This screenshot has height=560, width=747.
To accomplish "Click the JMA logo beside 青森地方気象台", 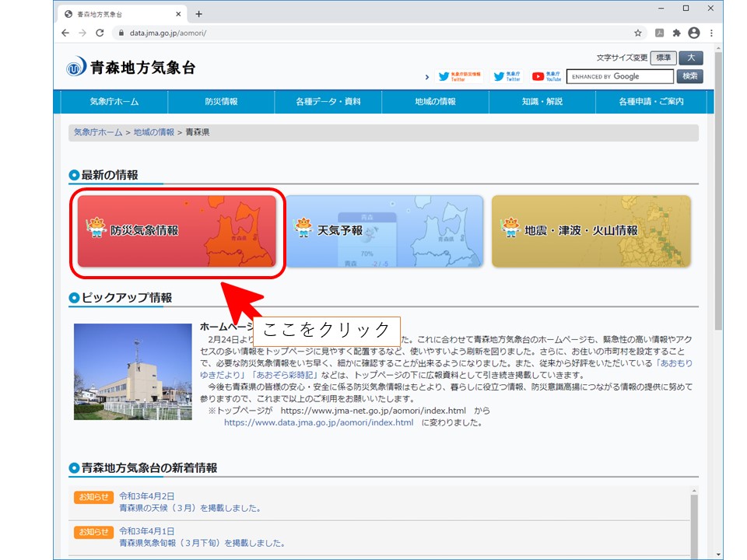I will [x=76, y=67].
